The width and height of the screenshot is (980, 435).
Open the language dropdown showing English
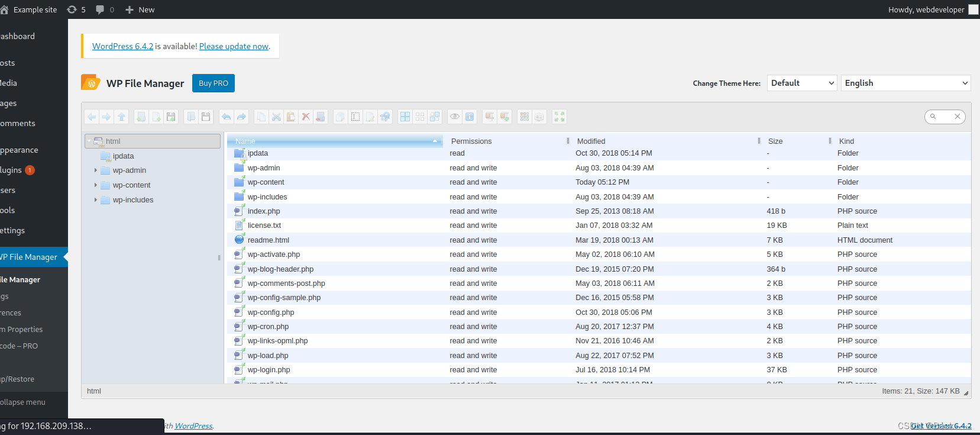coord(906,83)
